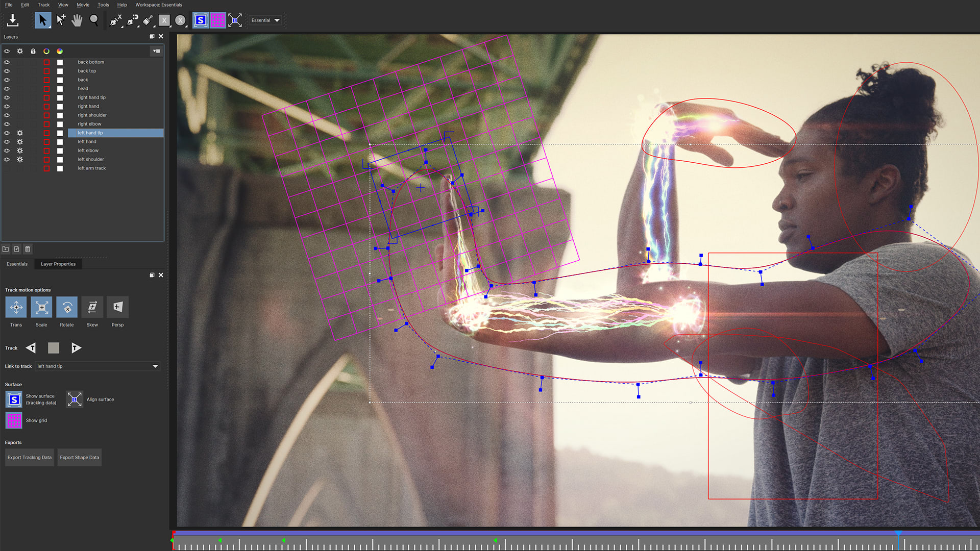Open the Essential workspace dropdown

click(265, 20)
